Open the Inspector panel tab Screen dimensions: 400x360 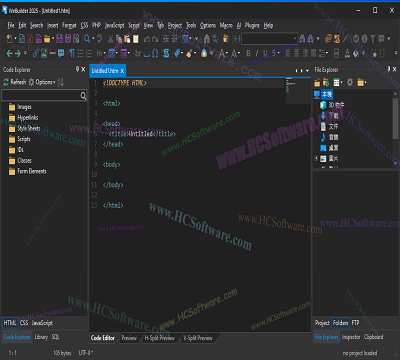tap(351, 337)
